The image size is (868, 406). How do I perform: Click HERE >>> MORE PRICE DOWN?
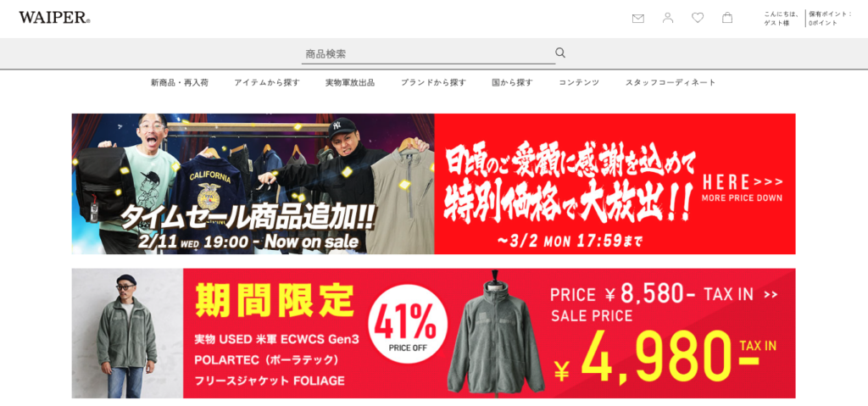click(742, 188)
